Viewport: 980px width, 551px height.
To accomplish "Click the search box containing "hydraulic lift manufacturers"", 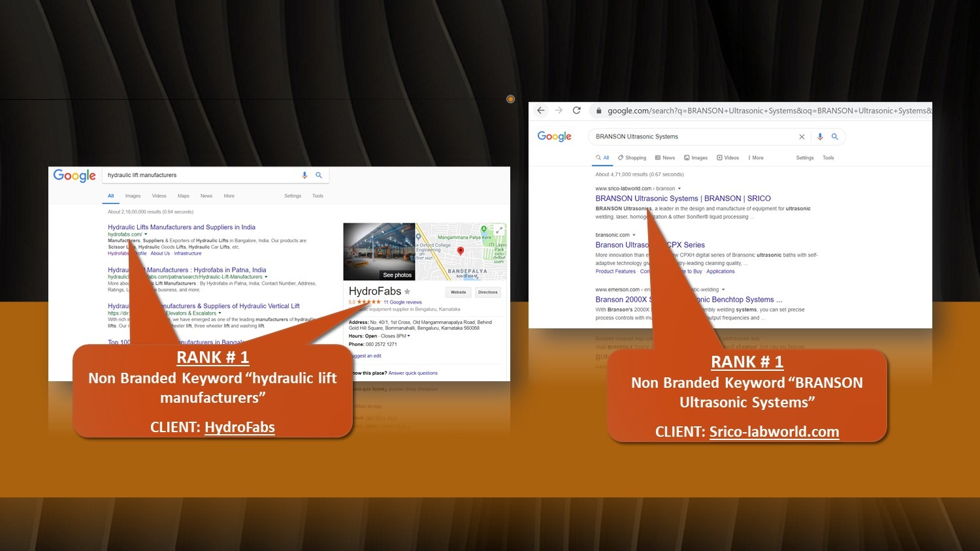I will click(x=216, y=175).
